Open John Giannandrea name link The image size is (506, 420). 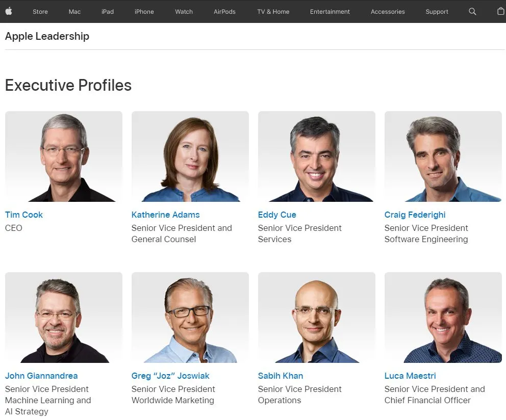coord(41,376)
